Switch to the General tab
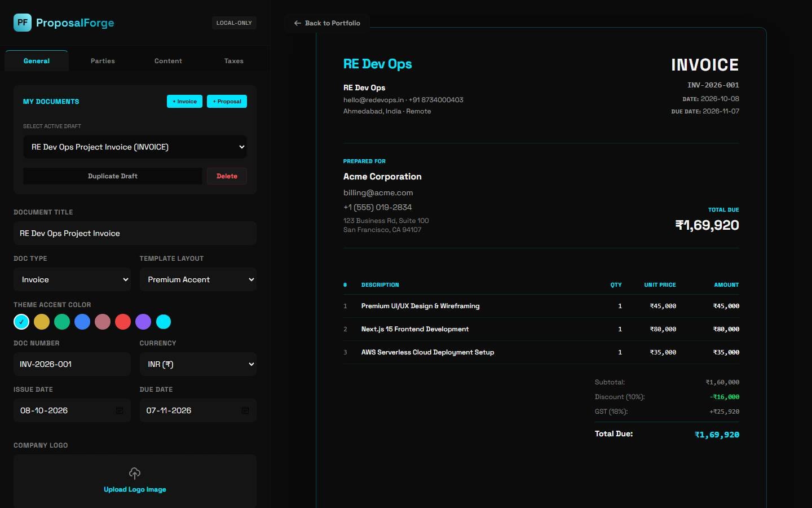 click(37, 61)
